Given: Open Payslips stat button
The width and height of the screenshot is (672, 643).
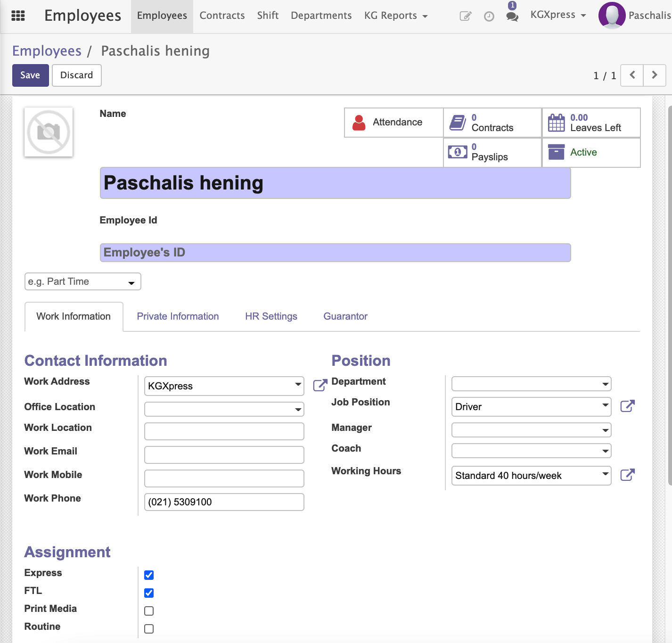Looking at the screenshot, I should tap(492, 152).
